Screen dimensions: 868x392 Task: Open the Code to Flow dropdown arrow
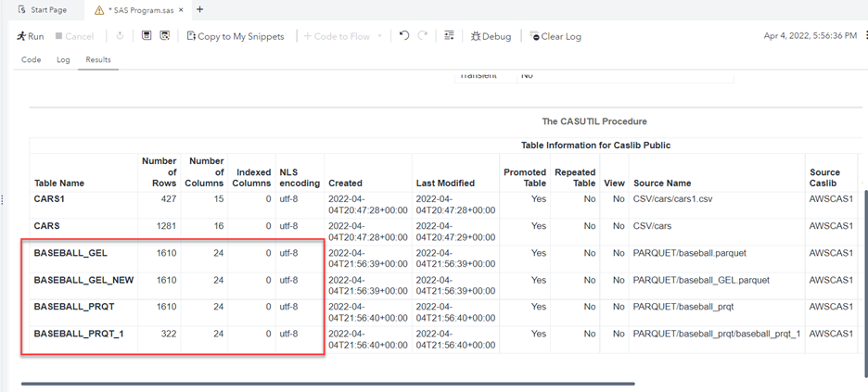(x=379, y=37)
